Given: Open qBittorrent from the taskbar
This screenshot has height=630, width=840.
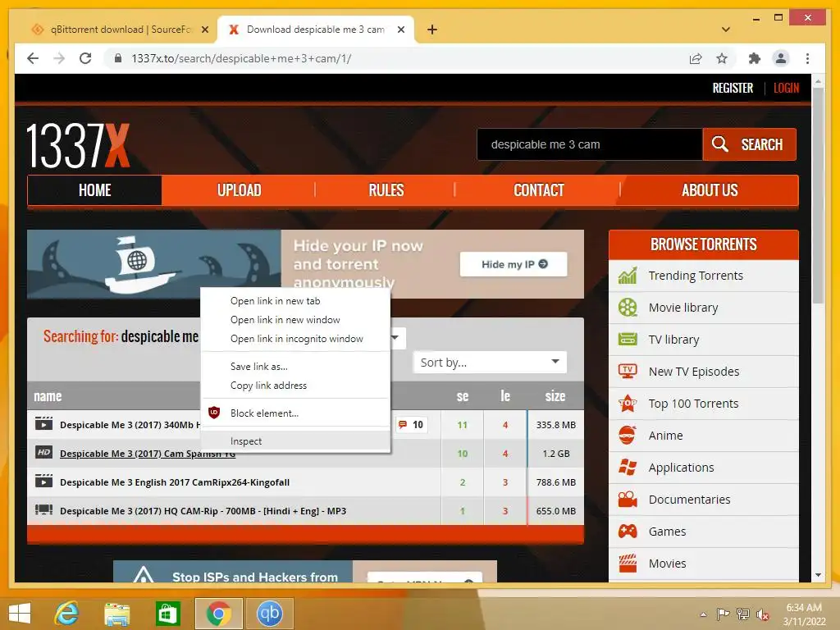Looking at the screenshot, I should (269, 614).
